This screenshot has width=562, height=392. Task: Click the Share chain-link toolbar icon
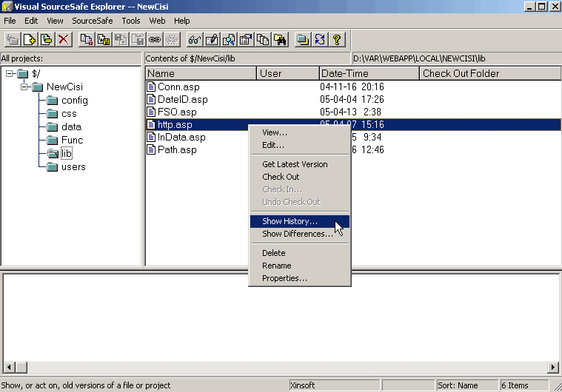[155, 40]
